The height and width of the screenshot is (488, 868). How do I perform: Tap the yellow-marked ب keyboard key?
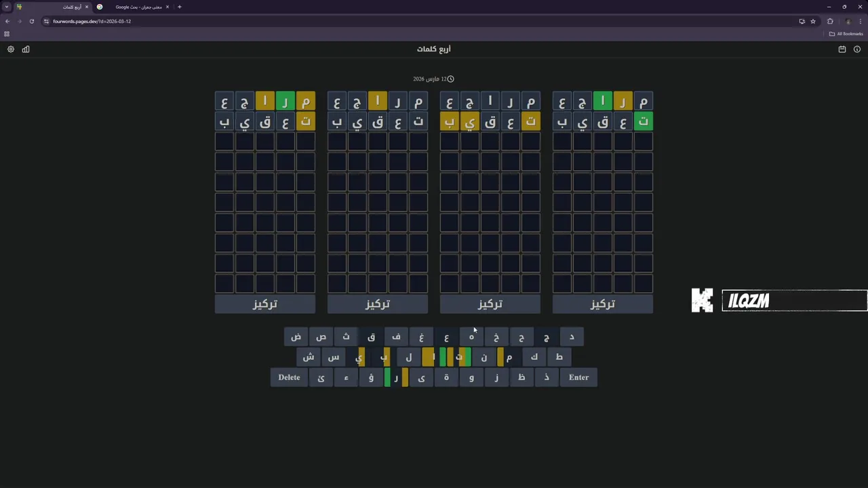tap(384, 357)
